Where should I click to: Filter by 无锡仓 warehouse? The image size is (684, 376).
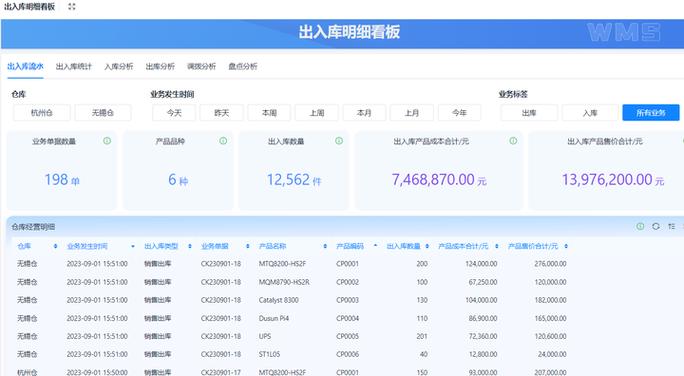pos(103,113)
